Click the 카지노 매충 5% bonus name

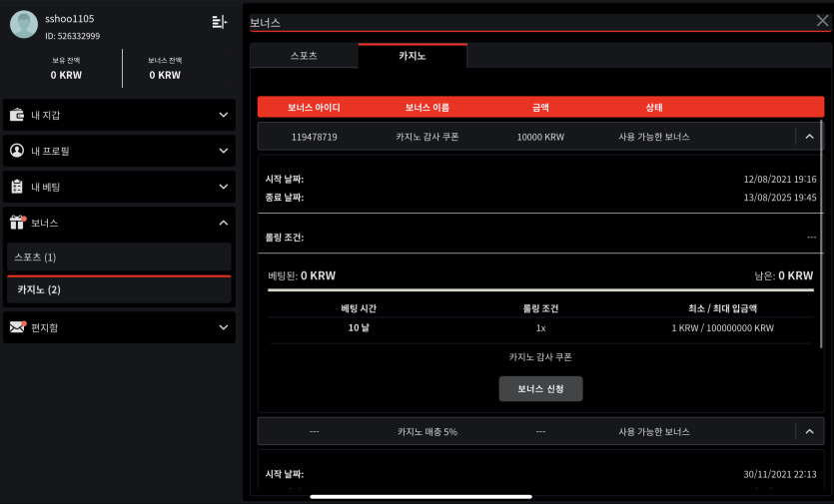(x=427, y=432)
